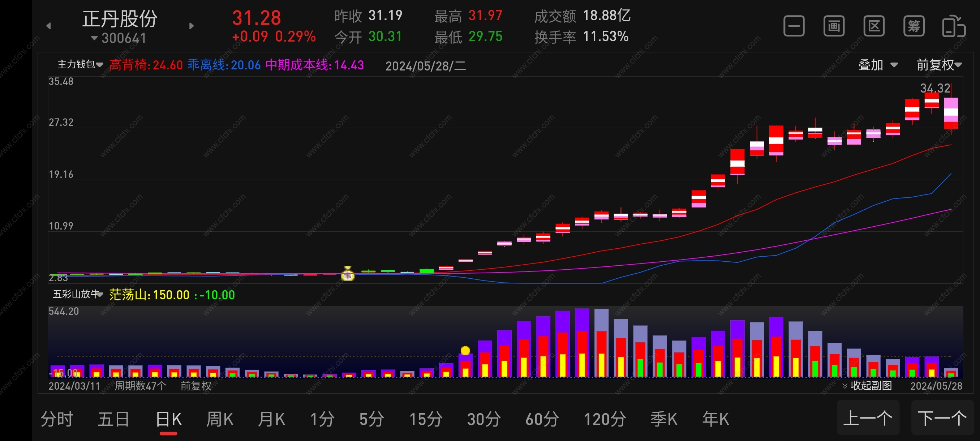Click the yellow dot signal on indicator
Image resolution: width=980 pixels, height=441 pixels.
click(x=465, y=350)
